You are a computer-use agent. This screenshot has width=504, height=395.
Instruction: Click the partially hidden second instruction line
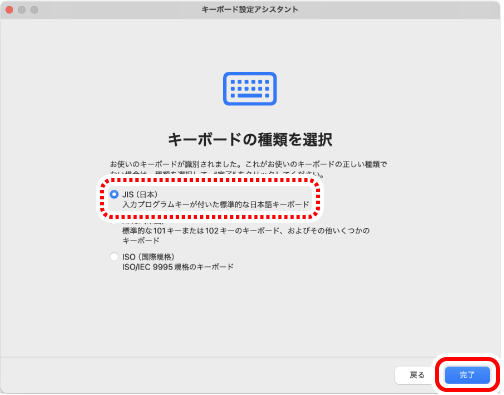point(217,174)
